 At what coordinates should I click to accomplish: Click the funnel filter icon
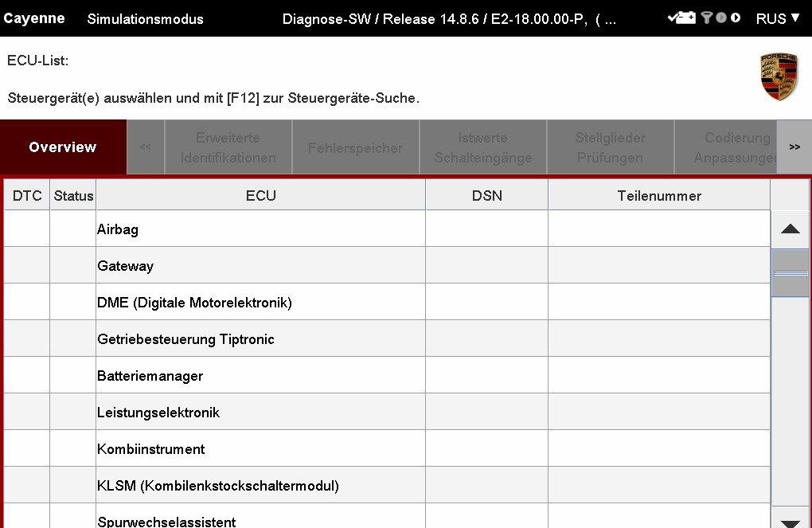(x=706, y=18)
